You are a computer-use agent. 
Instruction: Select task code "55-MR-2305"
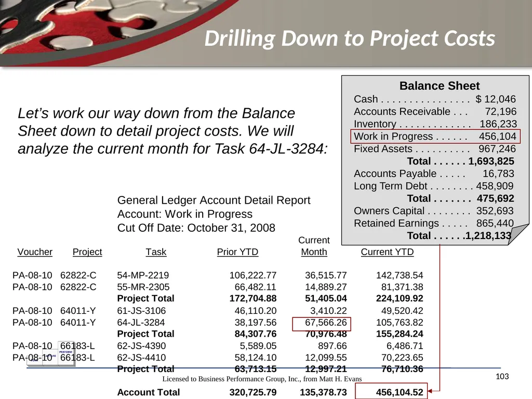click(x=143, y=287)
